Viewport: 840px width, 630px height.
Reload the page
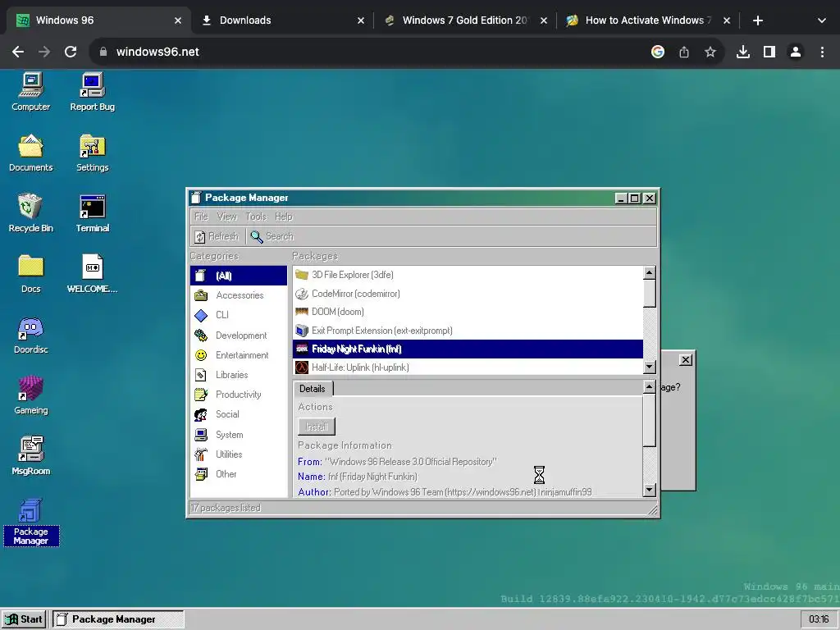(x=71, y=52)
